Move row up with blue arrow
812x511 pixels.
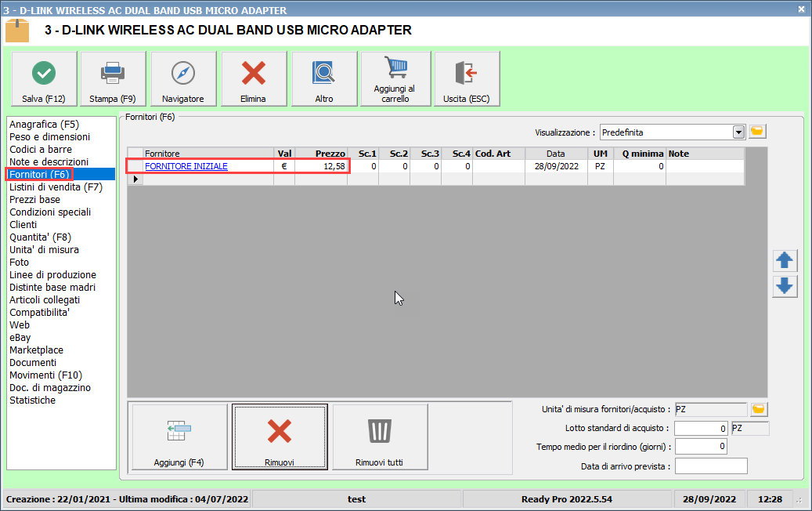[785, 261]
